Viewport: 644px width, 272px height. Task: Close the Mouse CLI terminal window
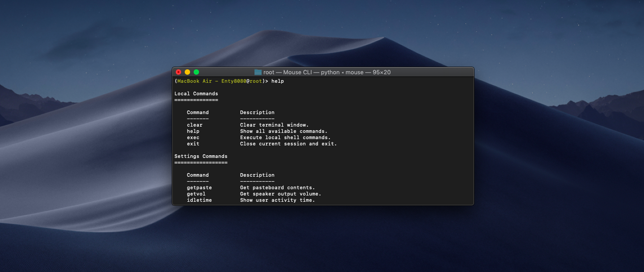(178, 72)
